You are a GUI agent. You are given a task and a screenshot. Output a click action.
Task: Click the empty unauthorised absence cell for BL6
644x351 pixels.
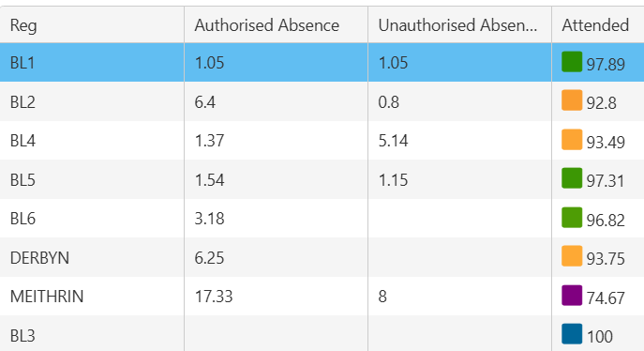(459, 219)
